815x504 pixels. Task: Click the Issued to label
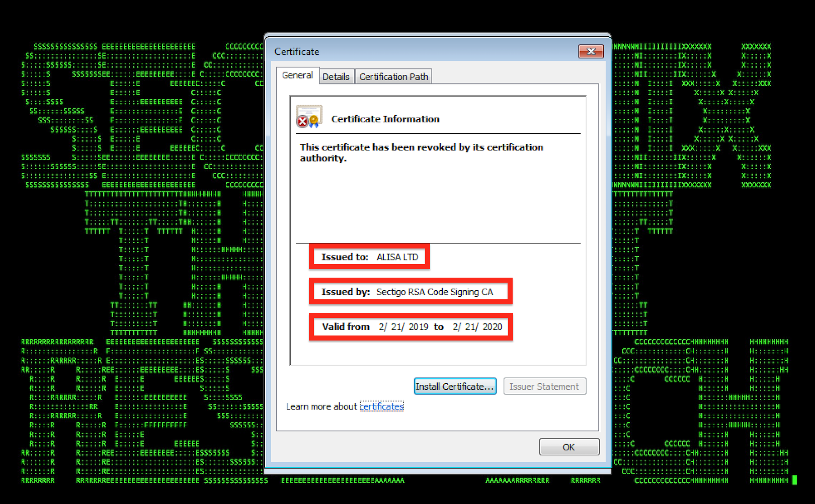tap(345, 257)
